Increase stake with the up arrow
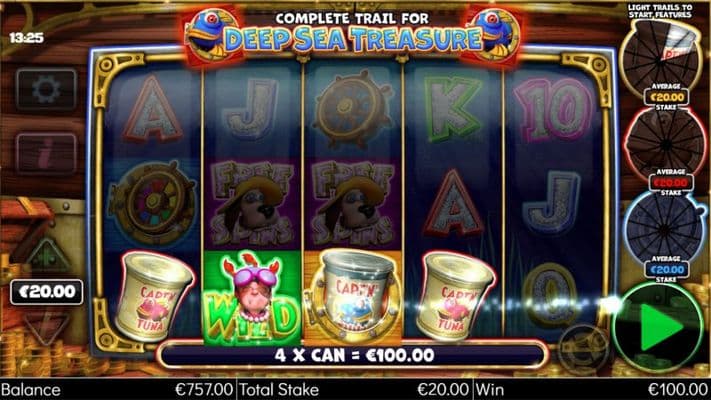Image resolution: width=711 pixels, height=400 pixels. pos(47,256)
